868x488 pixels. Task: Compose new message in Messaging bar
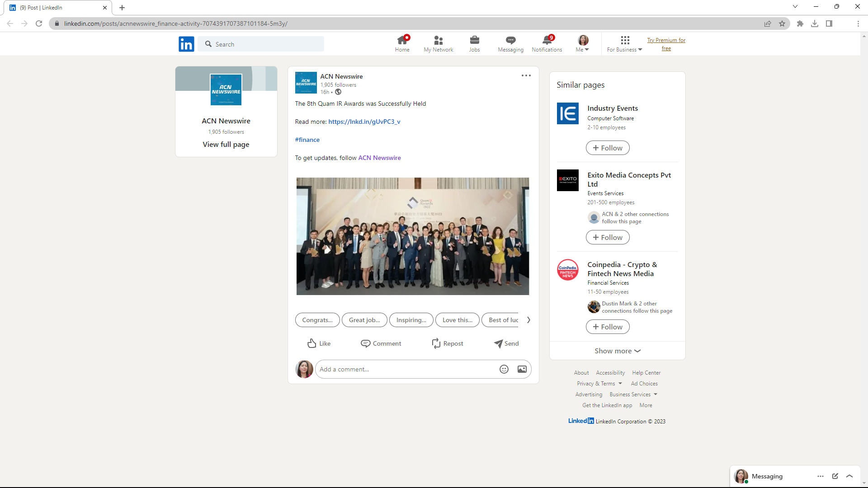835,476
